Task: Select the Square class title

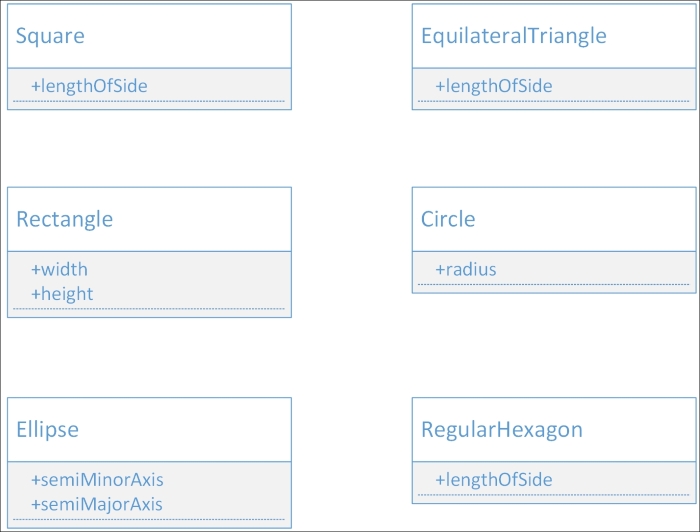Action: (50, 36)
